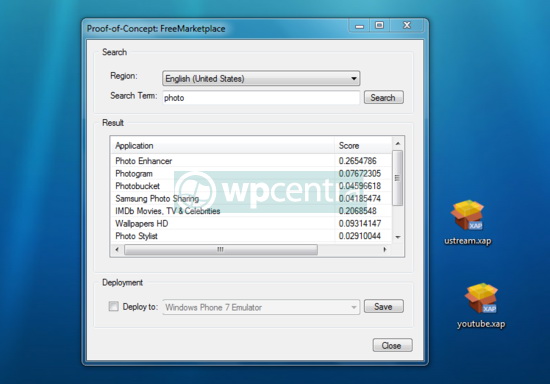Focus the Search Term input field
This screenshot has height=384, width=550.
pos(261,97)
